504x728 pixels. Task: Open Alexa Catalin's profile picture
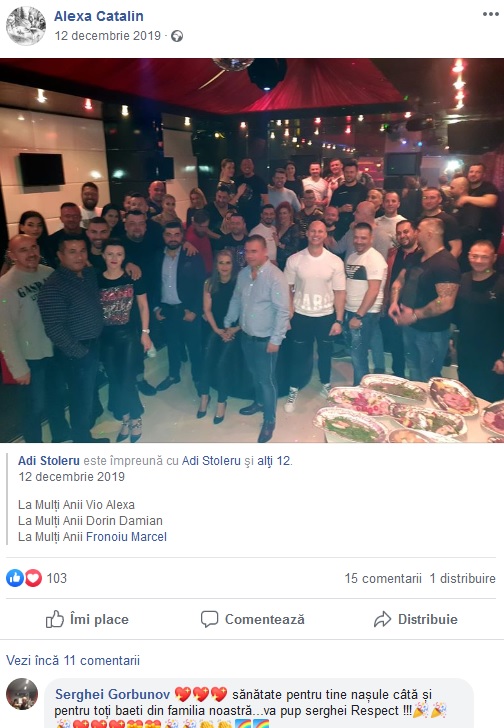point(26,26)
